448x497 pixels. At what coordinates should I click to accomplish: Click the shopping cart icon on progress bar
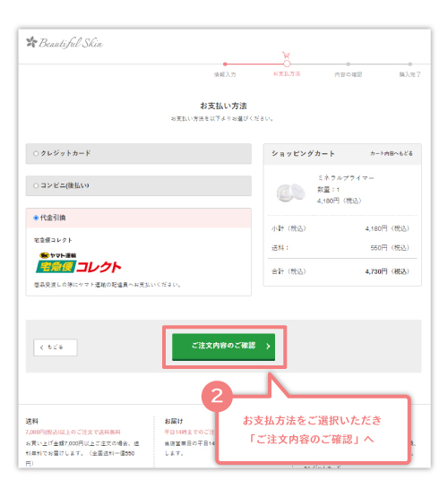pos(287,56)
